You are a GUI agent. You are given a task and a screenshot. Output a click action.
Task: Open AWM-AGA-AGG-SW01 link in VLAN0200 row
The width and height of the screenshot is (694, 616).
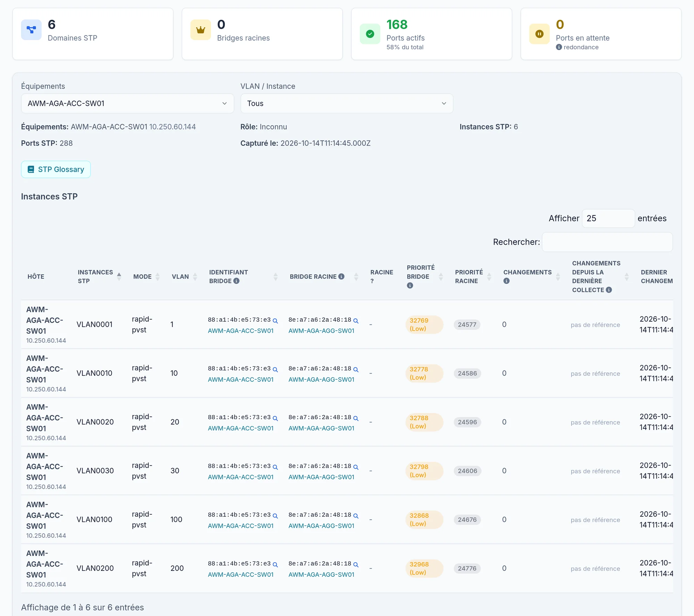321,575
